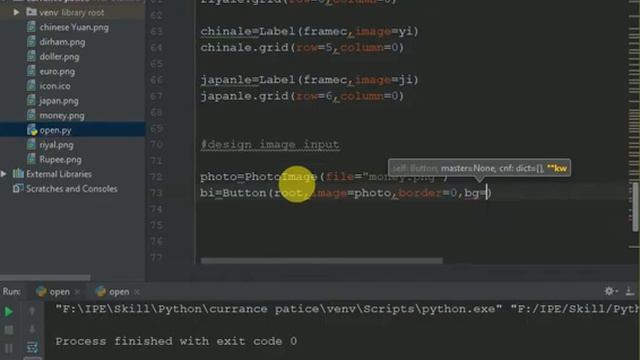Click the 'Run:' panel label
Image resolution: width=640 pixels, height=360 pixels.
click(x=11, y=292)
